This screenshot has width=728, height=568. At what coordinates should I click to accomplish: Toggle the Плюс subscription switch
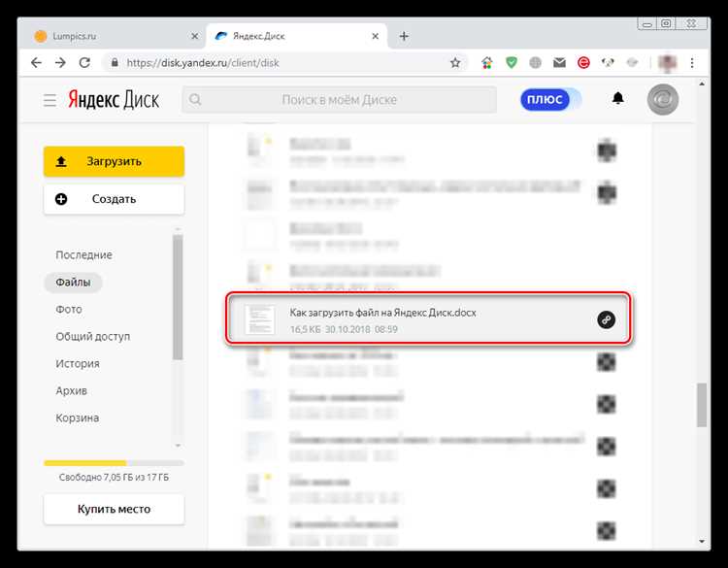tap(550, 99)
